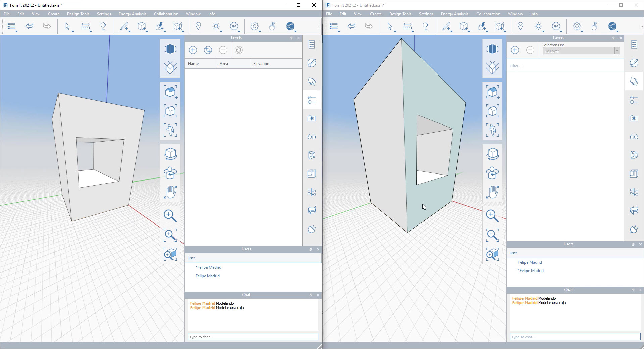Open the Energy Analysis plug panel icon
The height and width of the screenshot is (349, 644).
coord(312,229)
